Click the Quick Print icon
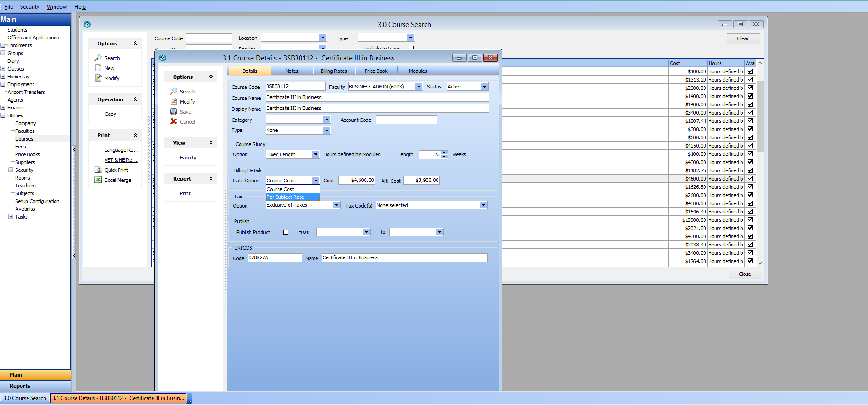 tap(98, 170)
